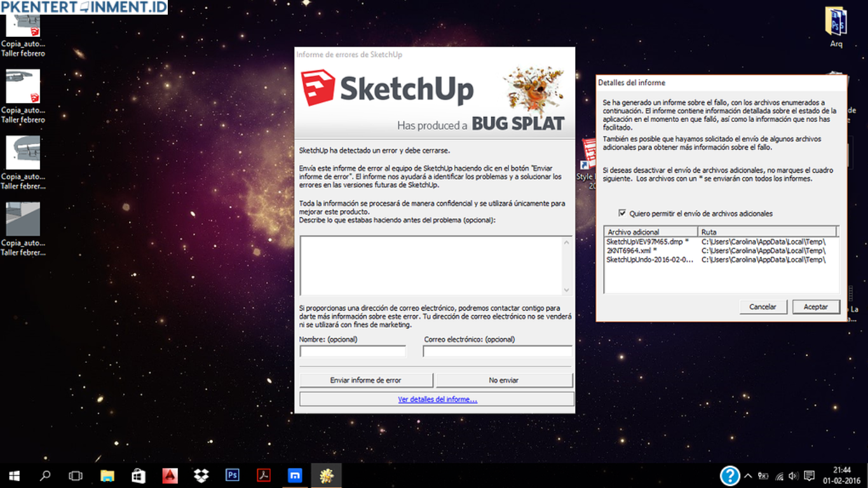Open AutoCAD from the taskbar
The image size is (868, 488).
(x=169, y=475)
